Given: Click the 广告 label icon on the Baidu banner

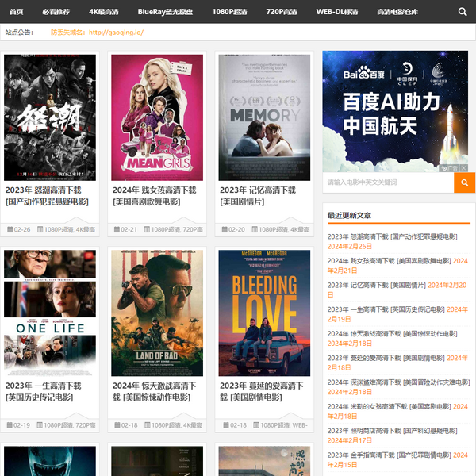Looking at the screenshot, I should pyautogui.click(x=450, y=168).
